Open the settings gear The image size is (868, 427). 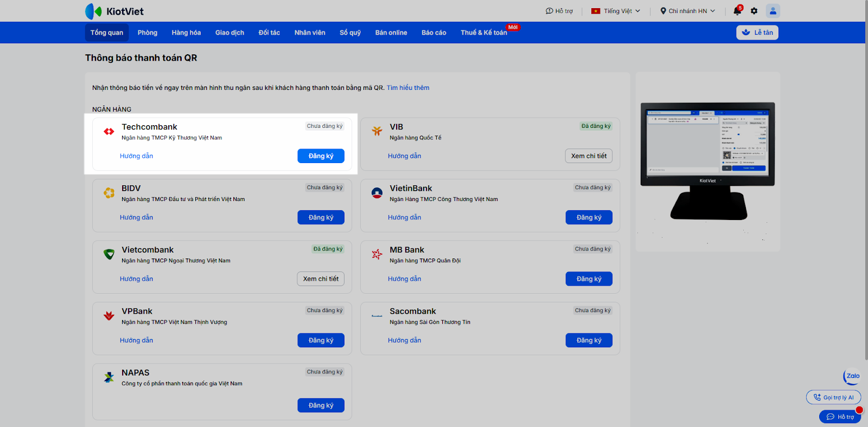coord(754,11)
